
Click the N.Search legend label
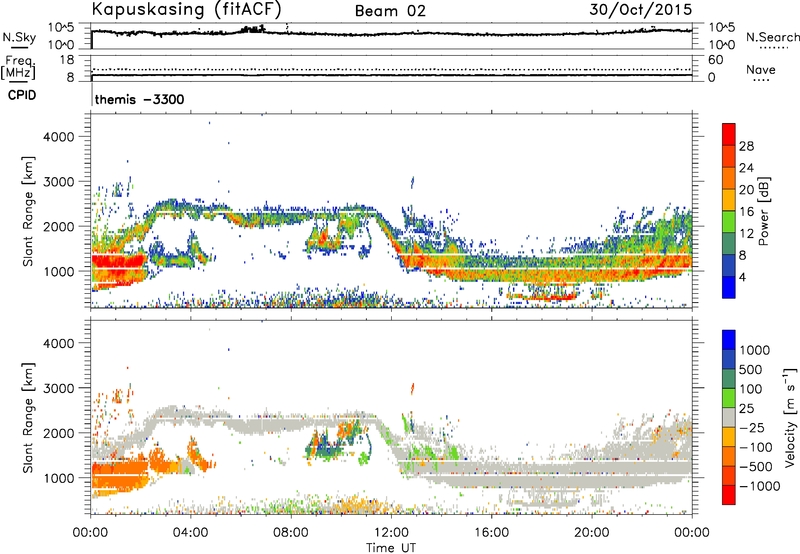point(772,37)
